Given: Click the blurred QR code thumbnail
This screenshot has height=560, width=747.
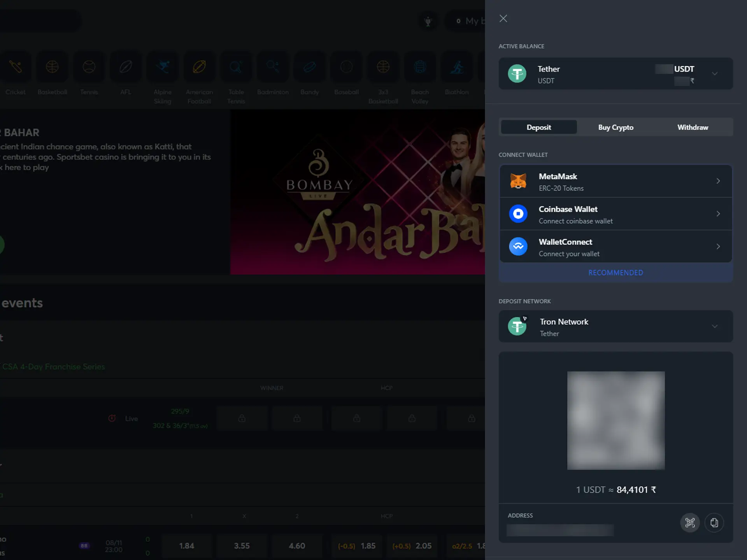Looking at the screenshot, I should (616, 420).
